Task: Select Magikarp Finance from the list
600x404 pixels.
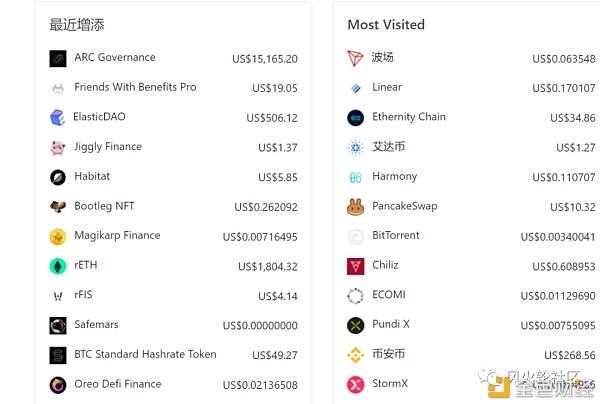Action: coord(117,236)
